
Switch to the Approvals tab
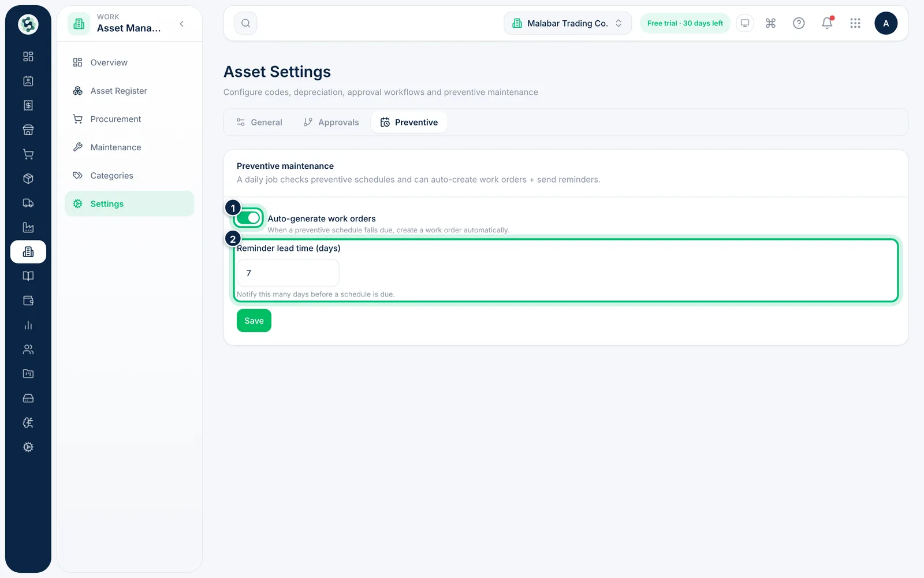pos(331,123)
